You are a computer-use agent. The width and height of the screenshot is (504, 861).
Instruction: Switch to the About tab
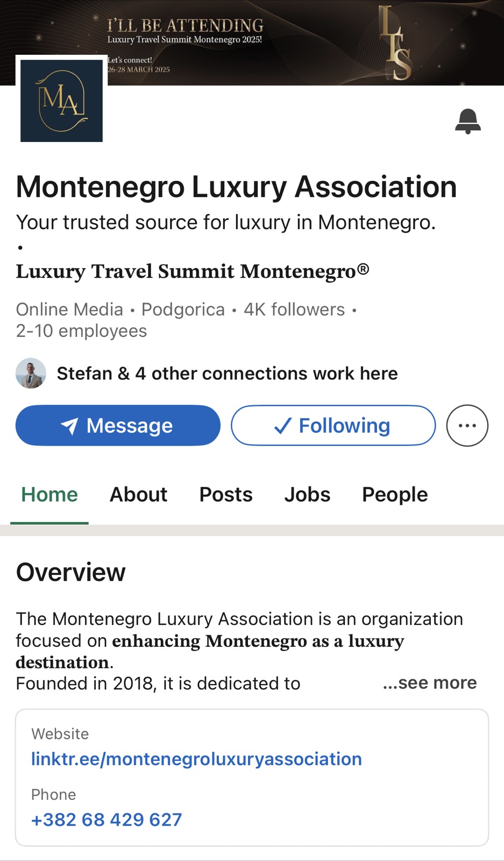click(x=138, y=495)
